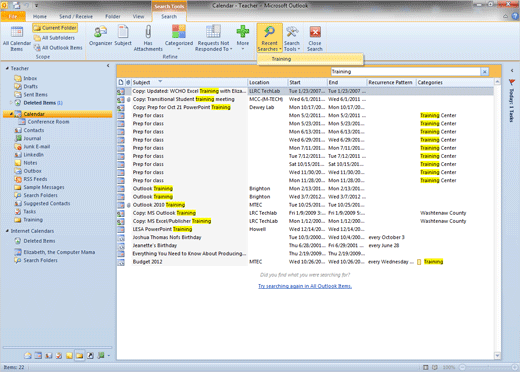Select the Current Folder scope button
Viewport: 520px width, 372px height.
pyautogui.click(x=55, y=28)
